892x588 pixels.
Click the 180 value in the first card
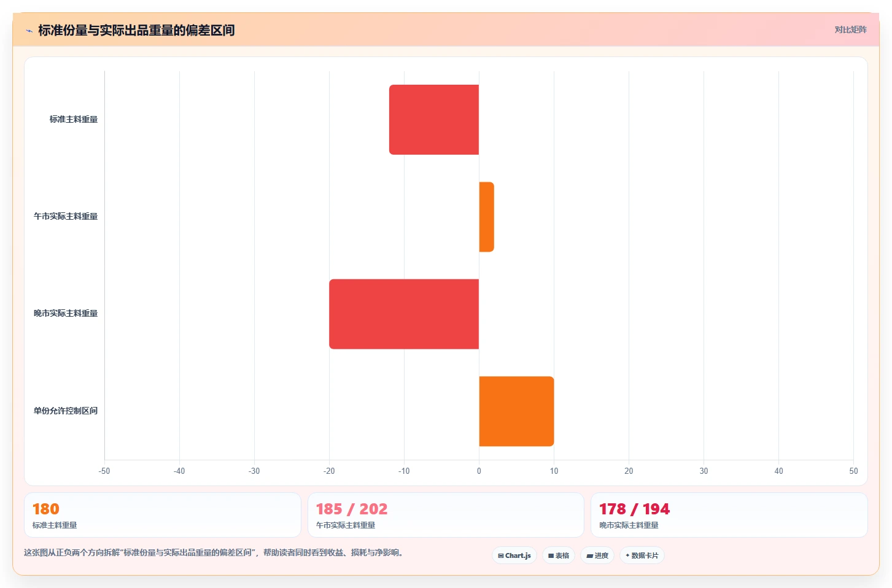pyautogui.click(x=46, y=509)
